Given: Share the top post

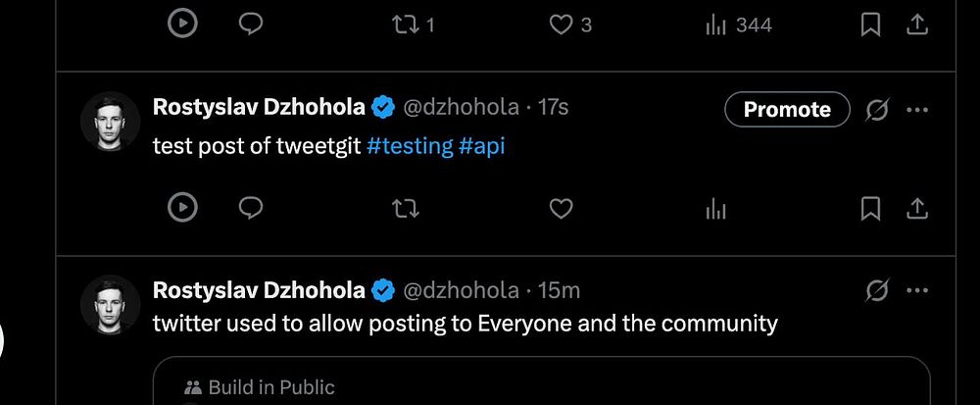Looking at the screenshot, I should 917,25.
